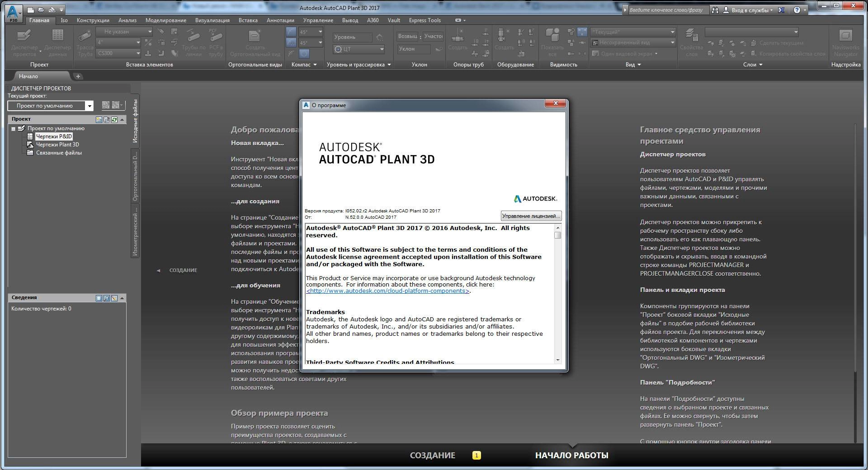Collapse Проект по умолчанию tree node
Image resolution: width=868 pixels, height=470 pixels.
click(14, 129)
